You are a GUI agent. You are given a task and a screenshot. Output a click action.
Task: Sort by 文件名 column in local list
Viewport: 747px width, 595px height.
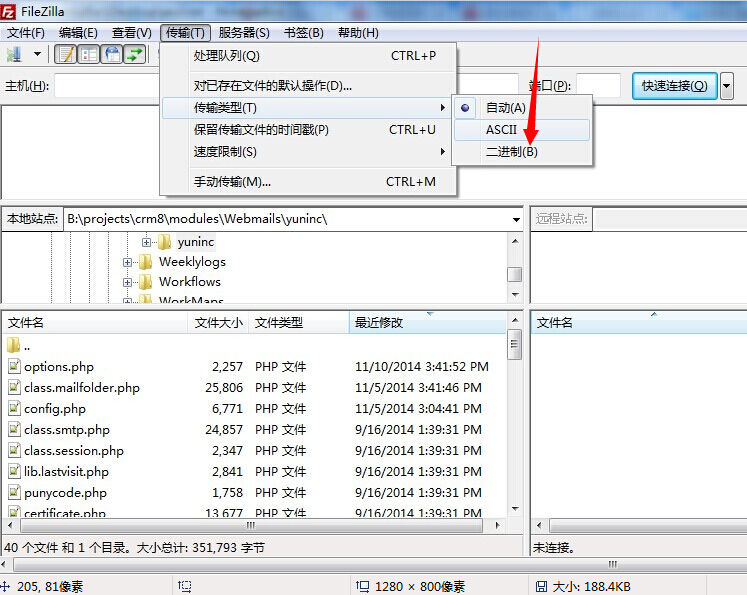(x=95, y=323)
